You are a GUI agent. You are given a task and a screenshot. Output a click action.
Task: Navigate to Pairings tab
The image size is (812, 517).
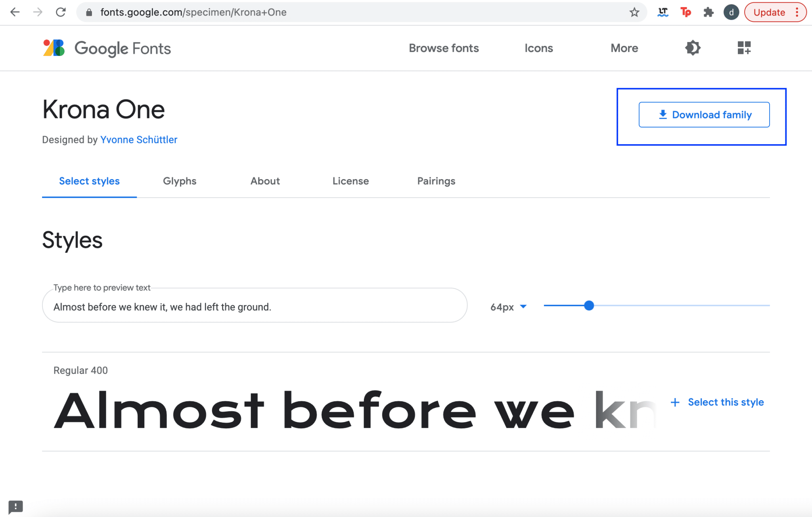point(436,181)
